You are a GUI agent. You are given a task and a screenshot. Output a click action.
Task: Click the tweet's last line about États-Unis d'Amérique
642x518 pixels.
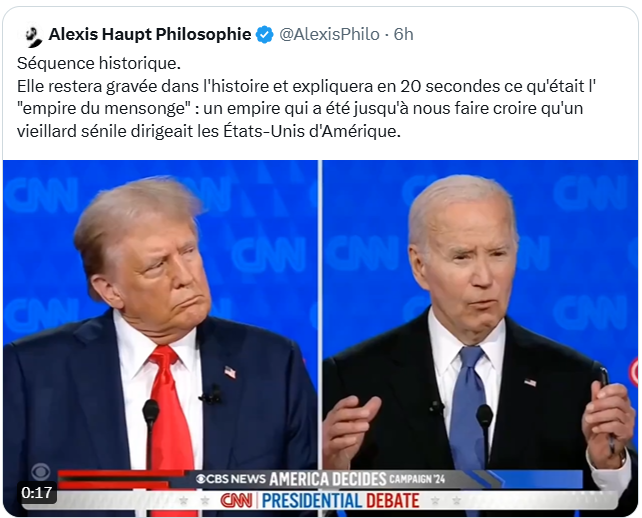click(x=209, y=131)
